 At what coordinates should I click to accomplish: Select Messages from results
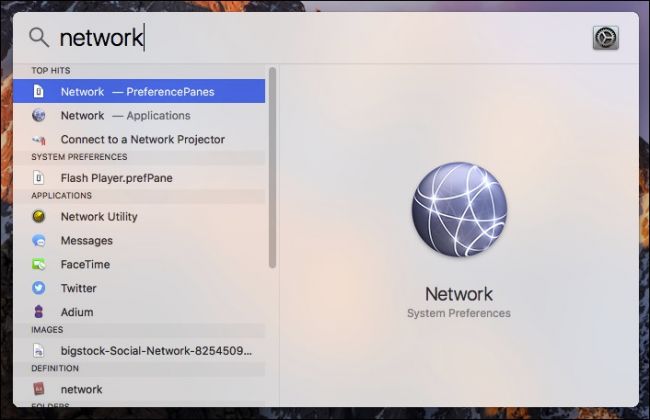pyautogui.click(x=139, y=240)
